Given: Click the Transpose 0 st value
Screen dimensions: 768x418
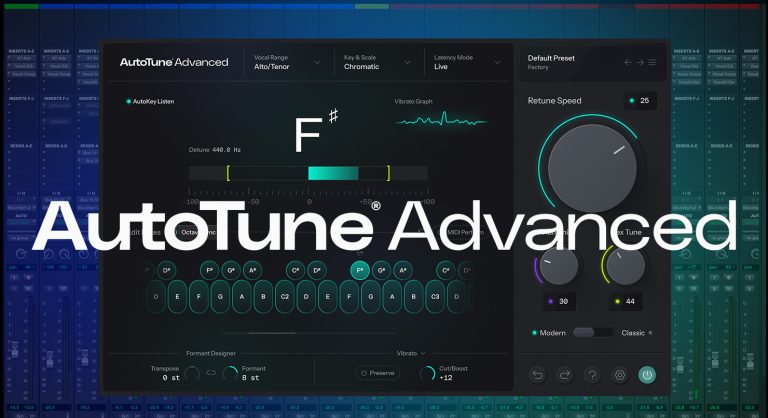Looking at the screenshot, I should 171,378.
